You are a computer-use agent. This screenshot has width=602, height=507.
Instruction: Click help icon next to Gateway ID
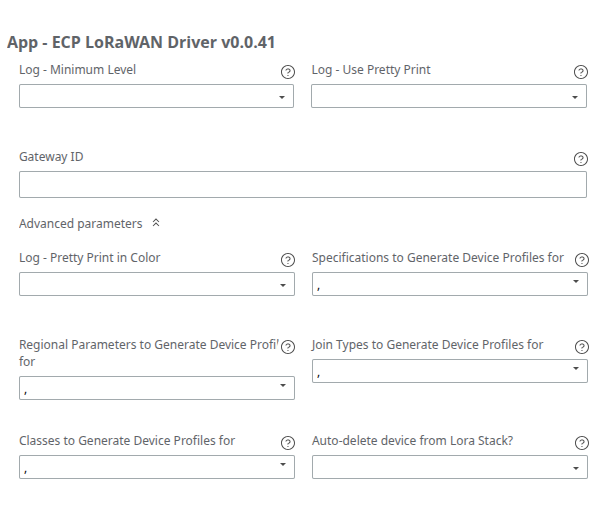(581, 159)
